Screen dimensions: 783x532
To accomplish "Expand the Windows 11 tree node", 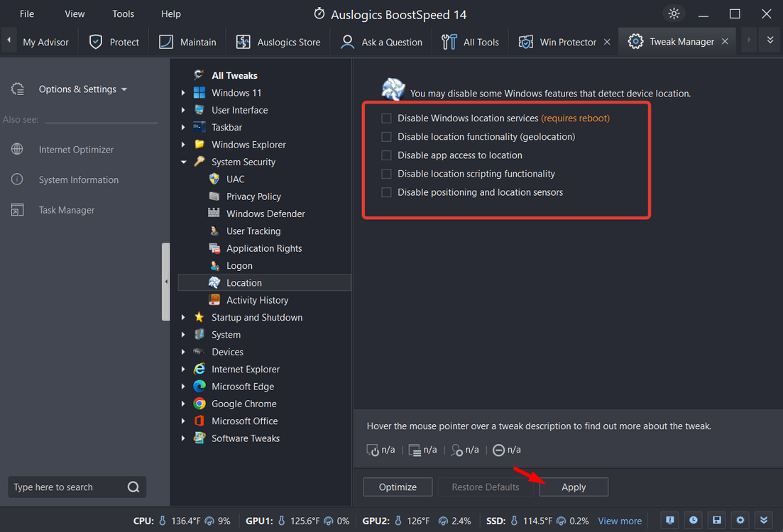I will tap(183, 93).
